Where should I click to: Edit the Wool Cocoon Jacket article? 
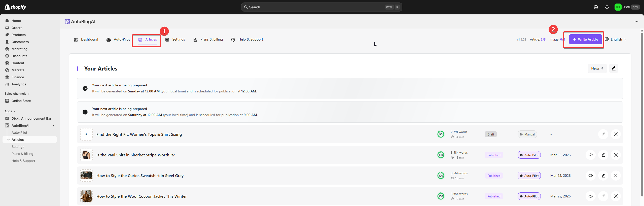603,196
